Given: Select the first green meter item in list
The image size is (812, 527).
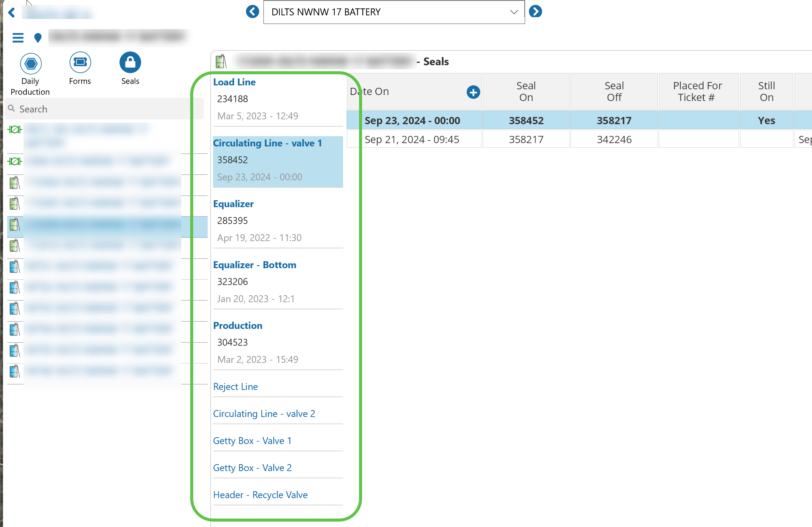Looking at the screenshot, I should click(x=15, y=130).
